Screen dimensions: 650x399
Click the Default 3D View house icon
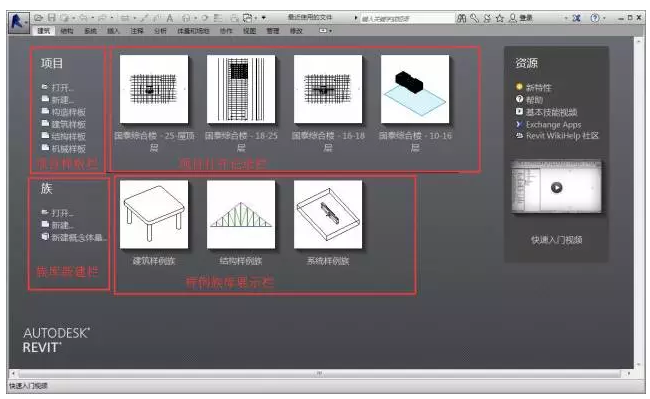coord(186,18)
